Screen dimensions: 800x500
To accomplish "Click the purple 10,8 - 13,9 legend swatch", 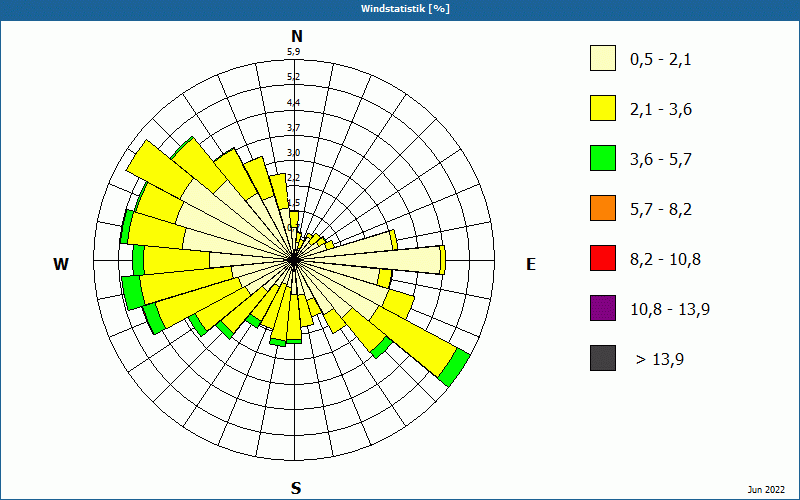I will click(x=603, y=308).
